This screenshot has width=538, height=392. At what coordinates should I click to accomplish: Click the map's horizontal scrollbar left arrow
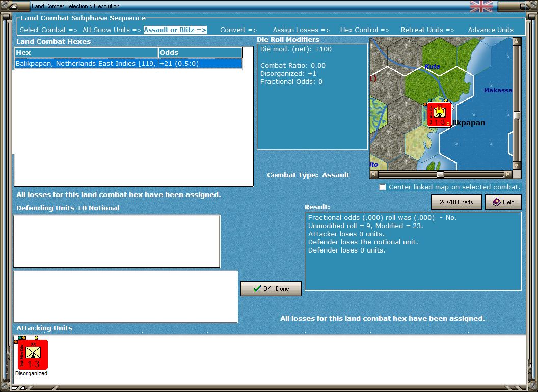374,174
